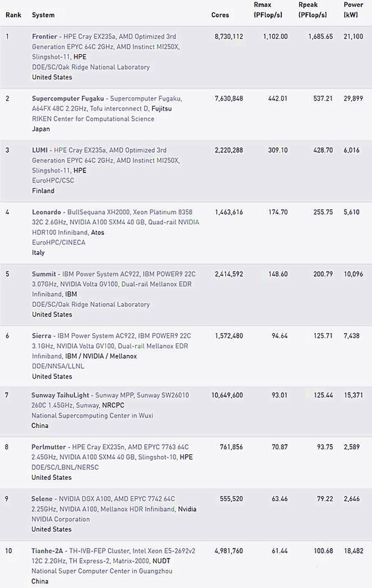This screenshot has height=588, width=372.
Task: Open the Frontier system link
Action: click(45, 36)
